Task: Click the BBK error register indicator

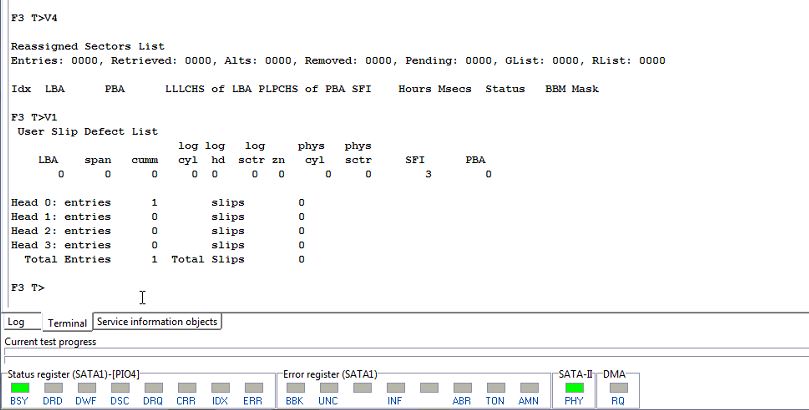Action: [x=296, y=388]
